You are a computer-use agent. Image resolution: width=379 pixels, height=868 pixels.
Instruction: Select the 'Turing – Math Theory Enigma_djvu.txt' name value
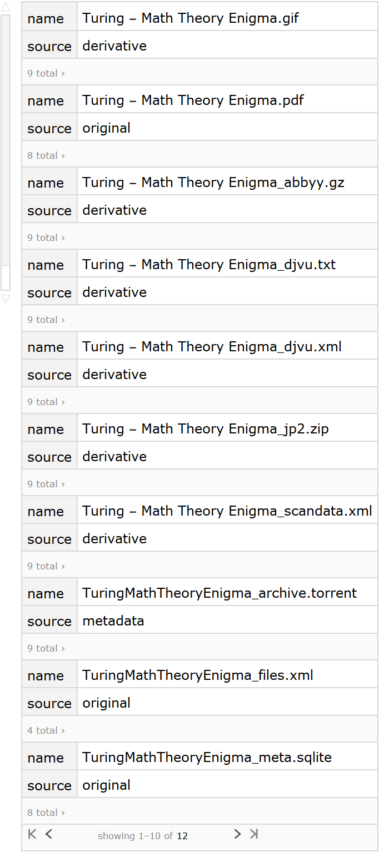pyautogui.click(x=209, y=265)
